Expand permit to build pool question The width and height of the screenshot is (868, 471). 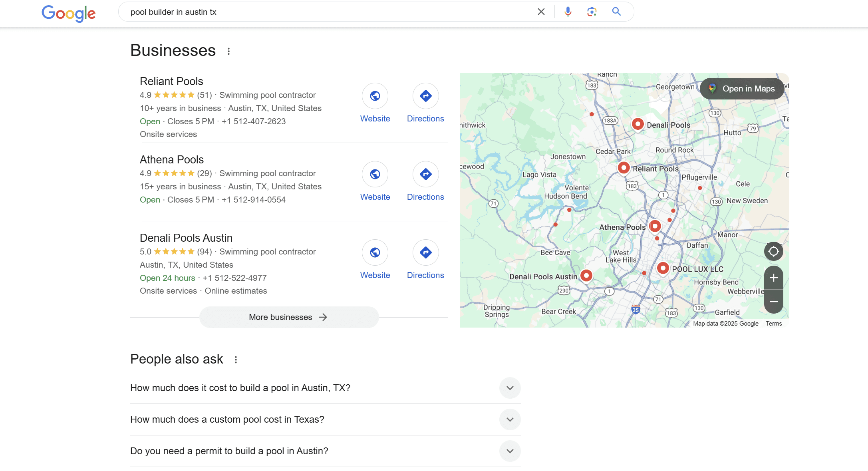[x=510, y=451]
